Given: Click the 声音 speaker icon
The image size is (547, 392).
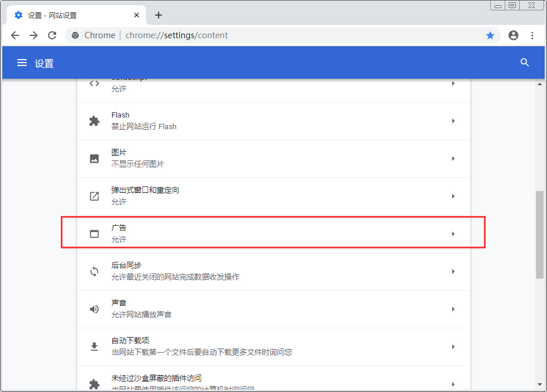Looking at the screenshot, I should (x=94, y=309).
